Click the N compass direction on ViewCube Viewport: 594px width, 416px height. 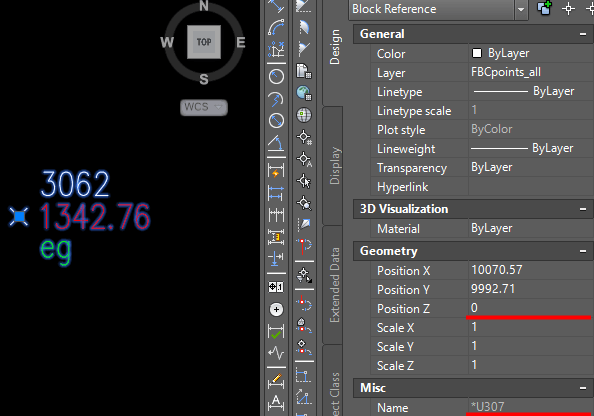tap(204, 5)
